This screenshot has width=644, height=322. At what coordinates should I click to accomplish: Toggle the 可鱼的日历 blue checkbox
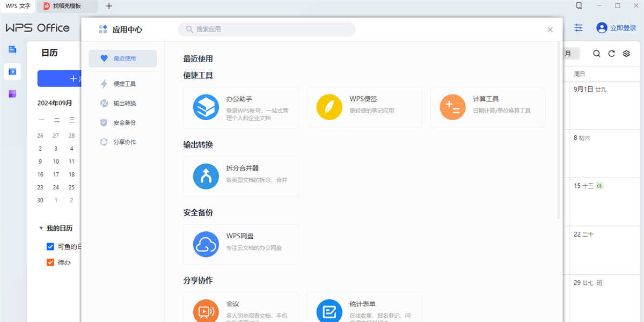tap(50, 247)
